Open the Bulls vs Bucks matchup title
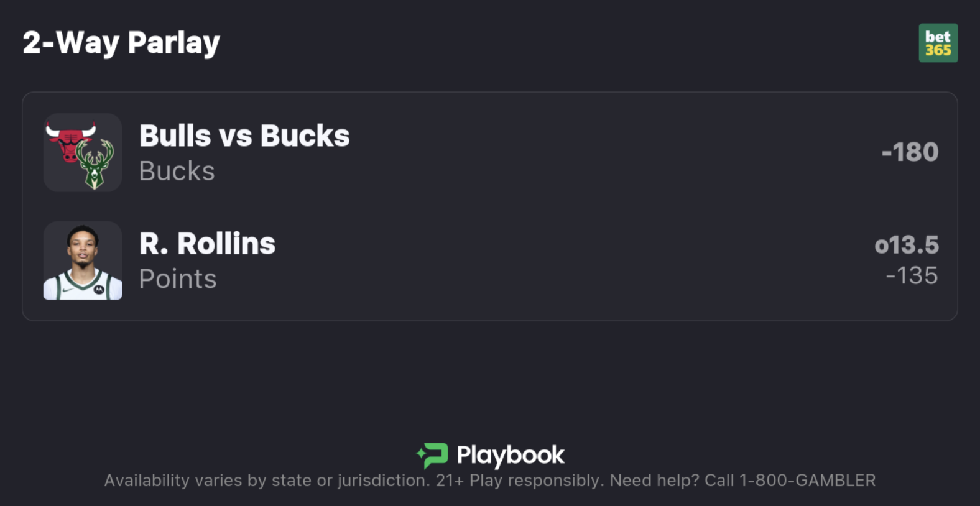 244,136
